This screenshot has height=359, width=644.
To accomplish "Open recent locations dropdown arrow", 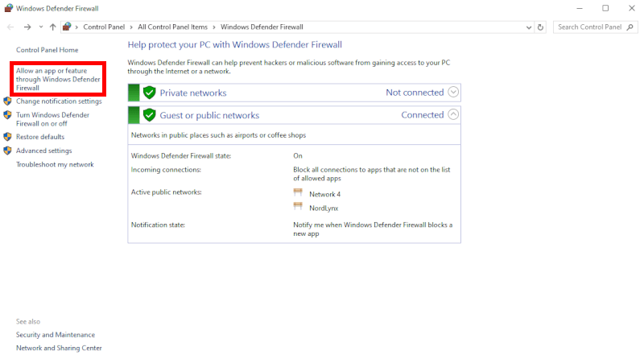I will (x=41, y=27).
